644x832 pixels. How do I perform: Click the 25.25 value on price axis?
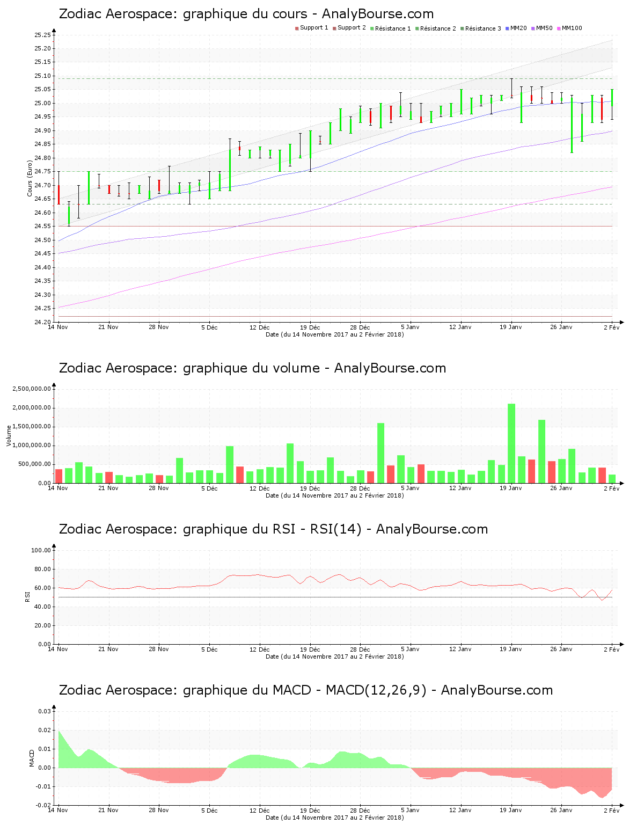(x=42, y=35)
